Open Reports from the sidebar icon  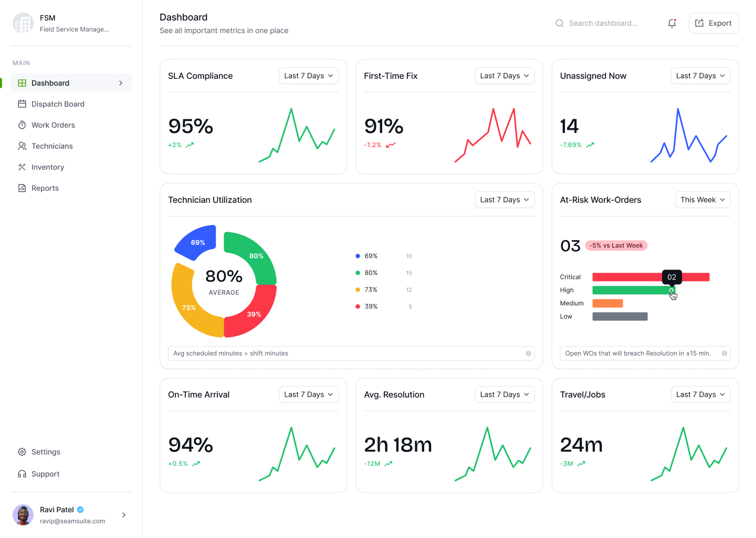coord(22,188)
